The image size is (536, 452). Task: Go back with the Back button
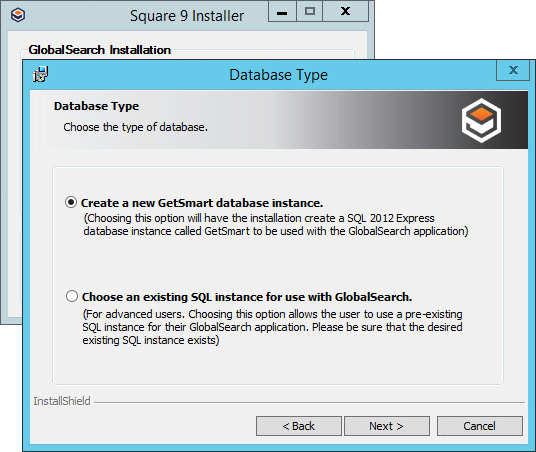coord(298,426)
